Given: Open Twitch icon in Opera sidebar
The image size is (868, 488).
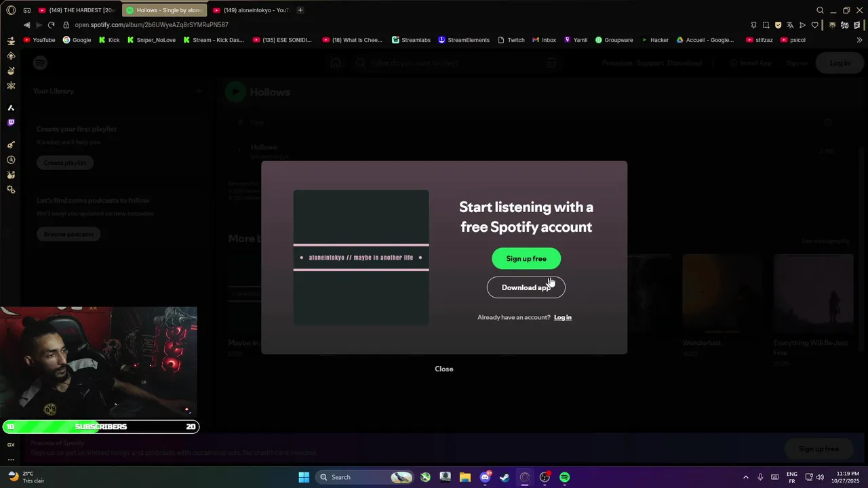Looking at the screenshot, I should pyautogui.click(x=11, y=123).
